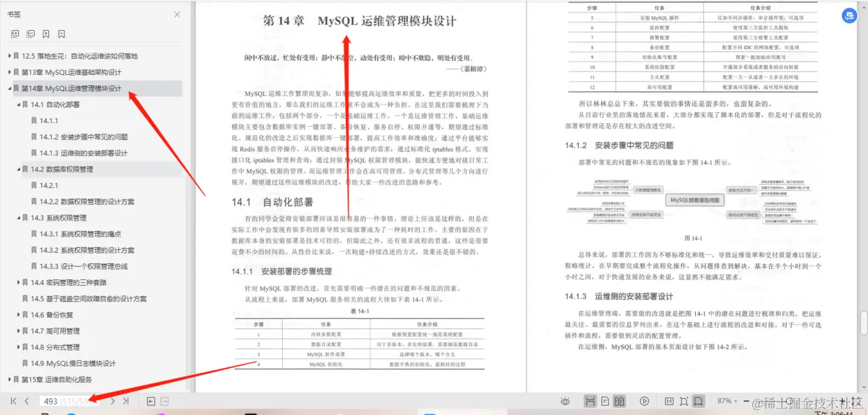Jump to the first page
868x415 pixels.
tap(13, 401)
